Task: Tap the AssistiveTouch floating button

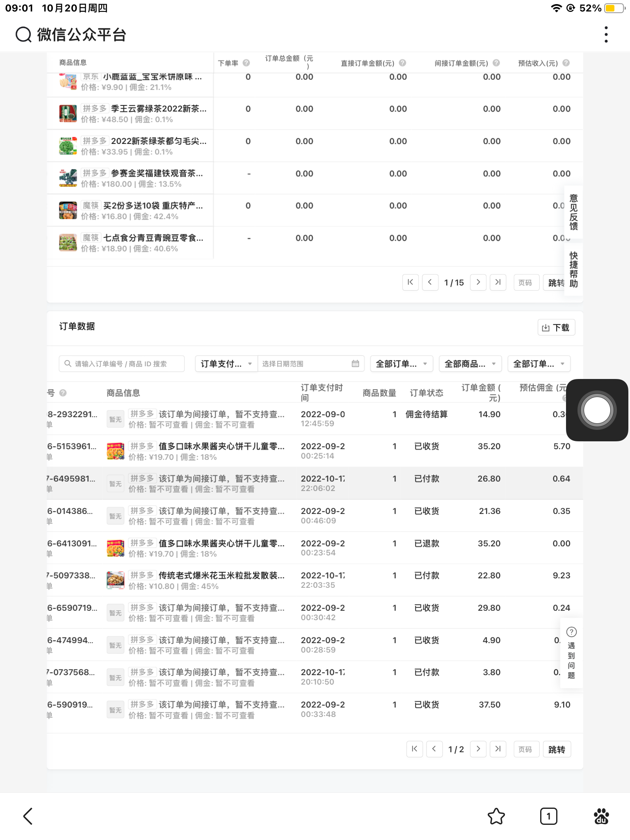Action: point(597,410)
